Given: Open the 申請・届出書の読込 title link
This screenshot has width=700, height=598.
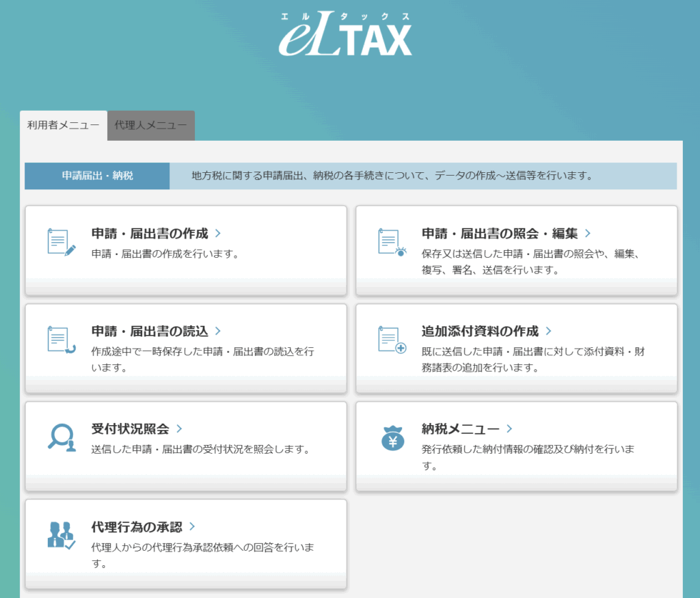Looking at the screenshot, I should pos(149,331).
